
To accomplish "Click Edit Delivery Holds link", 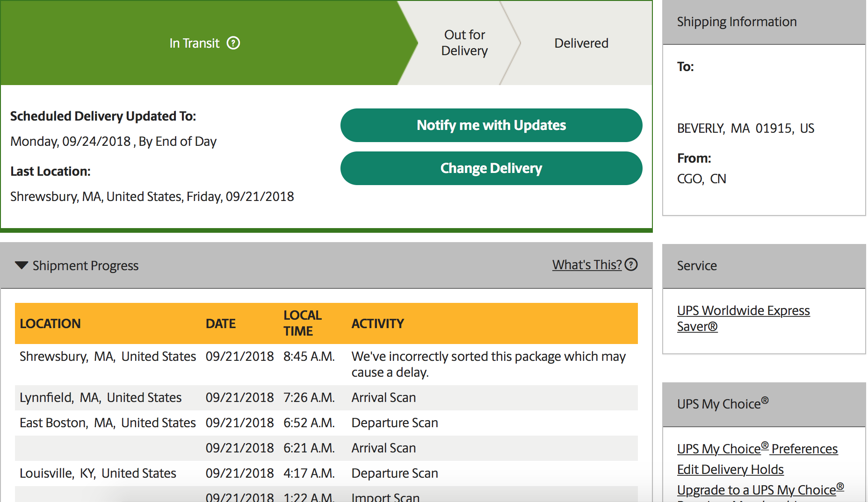I will click(730, 469).
